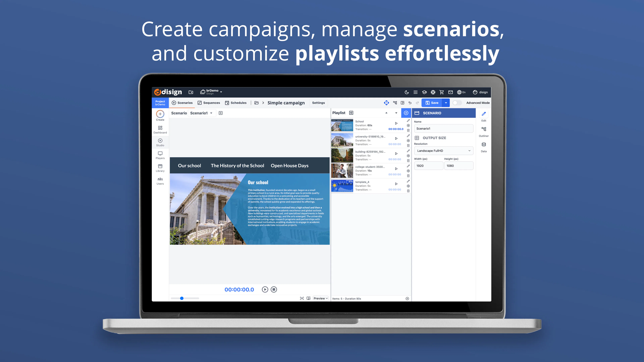Select the university-5188610 thumbnail
The height and width of the screenshot is (362, 644).
tap(342, 140)
